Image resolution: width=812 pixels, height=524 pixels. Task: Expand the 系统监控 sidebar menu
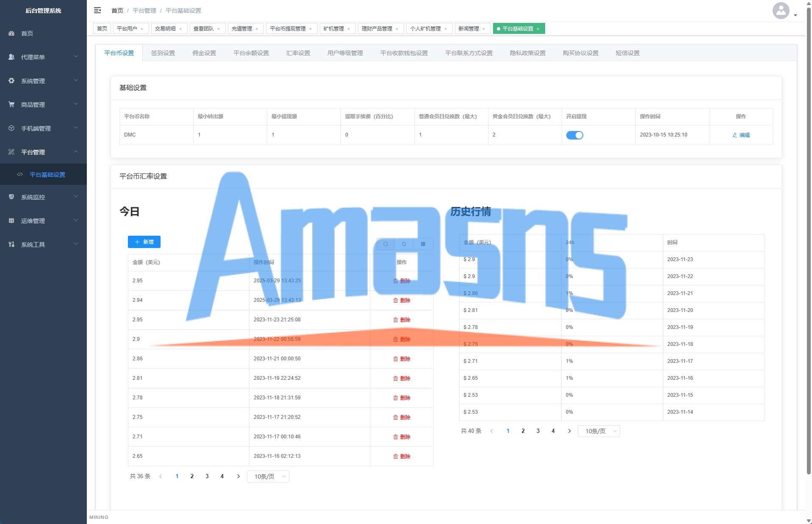pos(43,197)
